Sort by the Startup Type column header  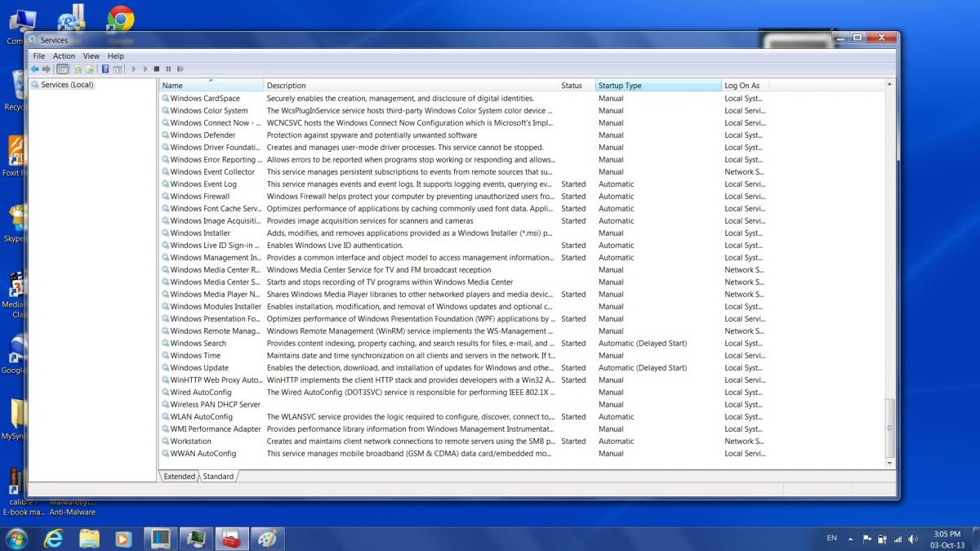[x=658, y=85]
